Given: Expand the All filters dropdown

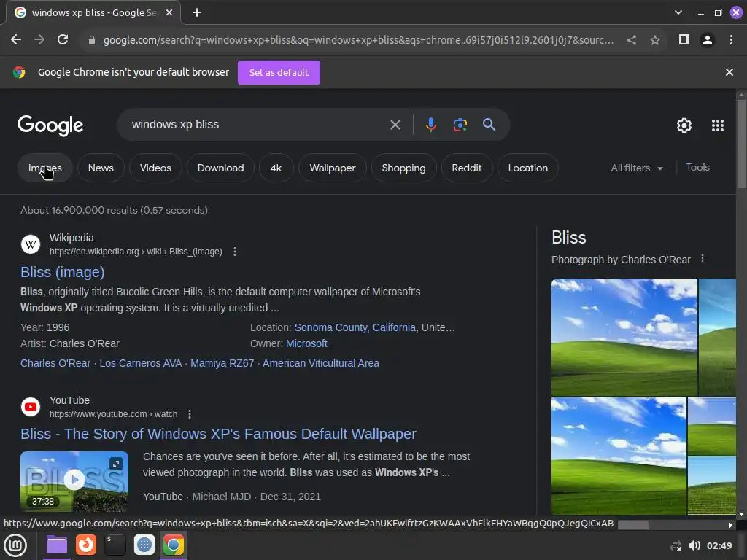Looking at the screenshot, I should (637, 168).
